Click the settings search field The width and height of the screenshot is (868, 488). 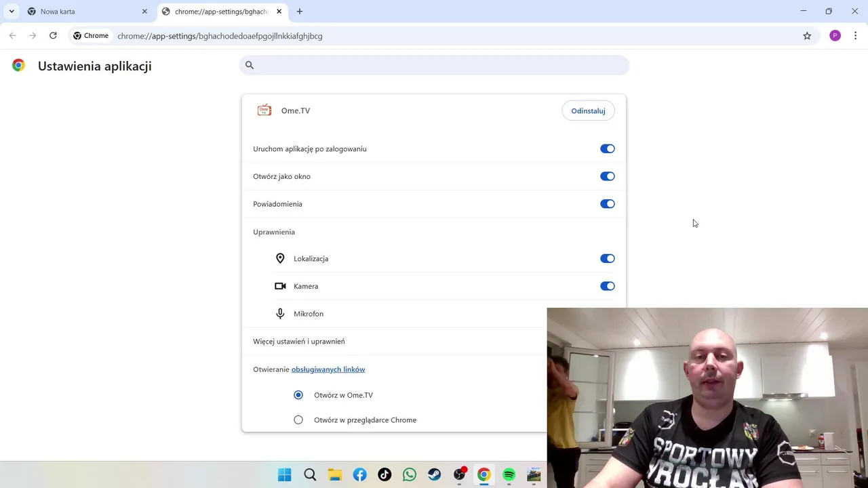(x=434, y=65)
